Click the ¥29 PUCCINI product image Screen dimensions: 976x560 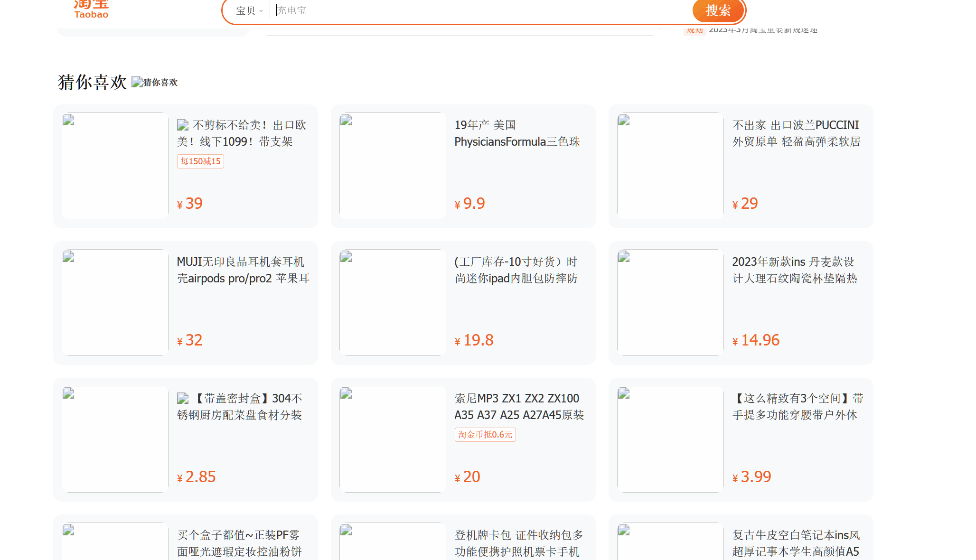pos(670,166)
